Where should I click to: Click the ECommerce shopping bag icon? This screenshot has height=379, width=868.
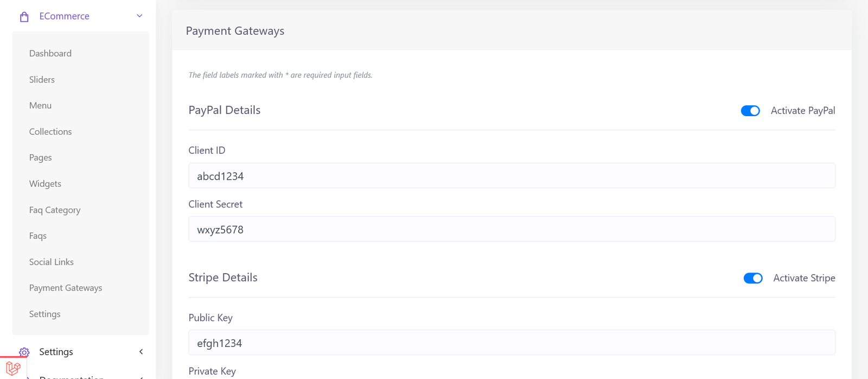point(24,17)
